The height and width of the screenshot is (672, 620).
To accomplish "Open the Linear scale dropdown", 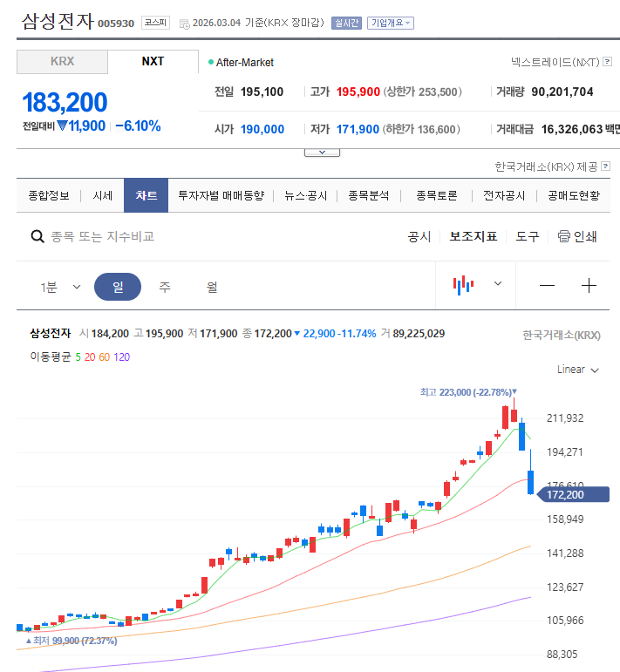I will (577, 370).
